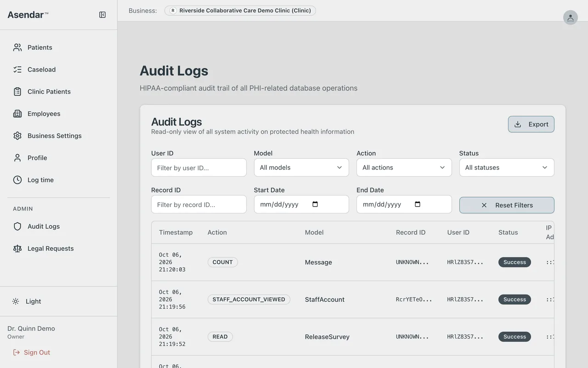Click the ReleaseSurvey model cell
The width and height of the screenshot is (588, 368).
327,337
